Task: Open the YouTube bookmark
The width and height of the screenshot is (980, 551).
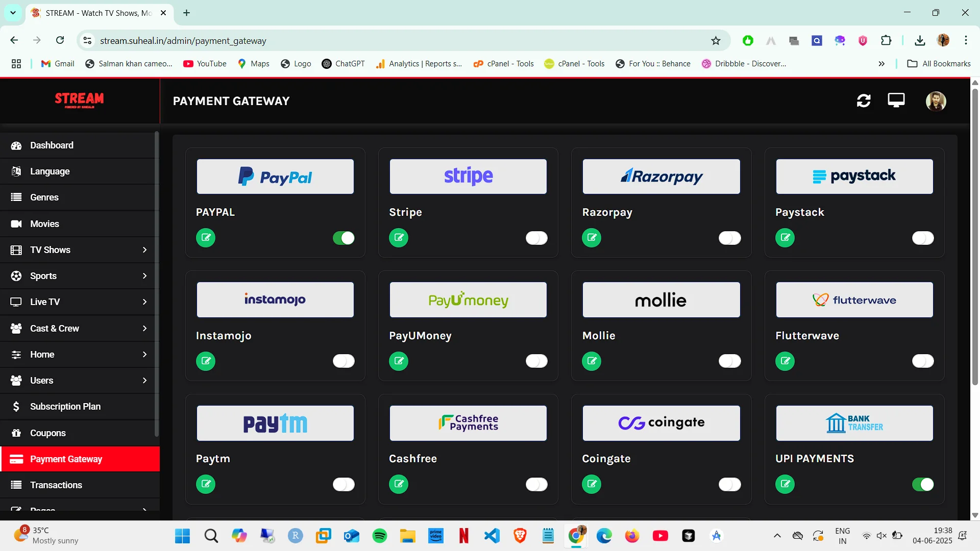Action: (205, 64)
